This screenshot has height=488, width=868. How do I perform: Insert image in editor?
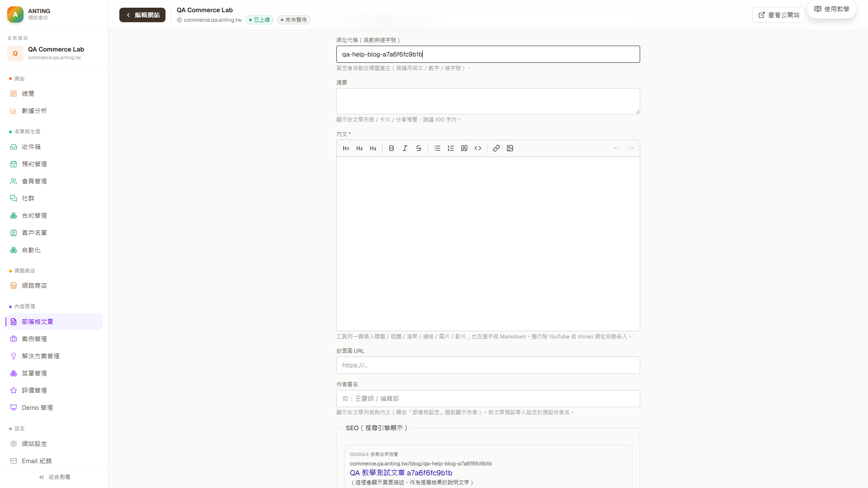click(510, 148)
